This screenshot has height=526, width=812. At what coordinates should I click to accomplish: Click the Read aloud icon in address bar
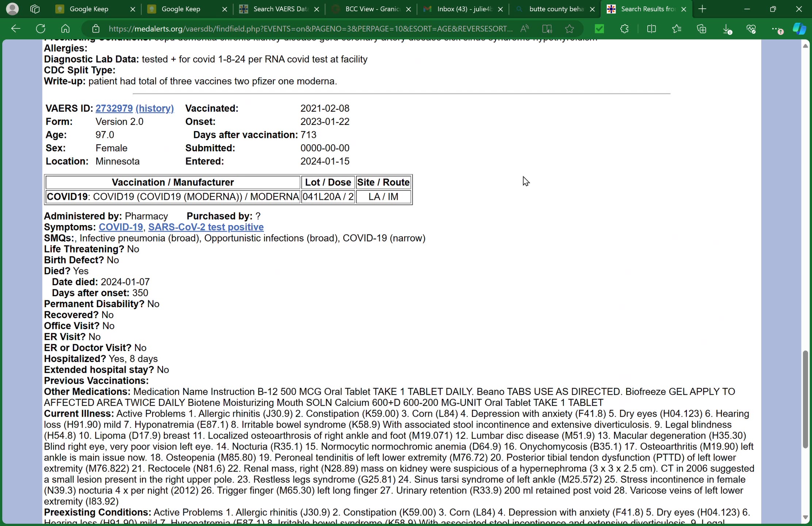tap(525, 28)
